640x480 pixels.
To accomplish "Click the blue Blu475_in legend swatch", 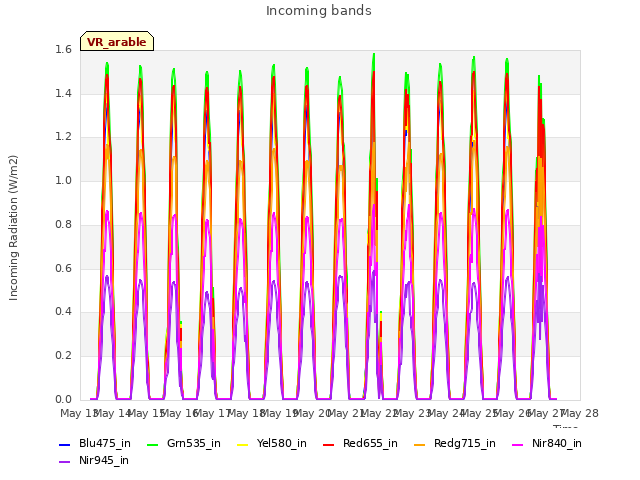I will click(64, 444).
